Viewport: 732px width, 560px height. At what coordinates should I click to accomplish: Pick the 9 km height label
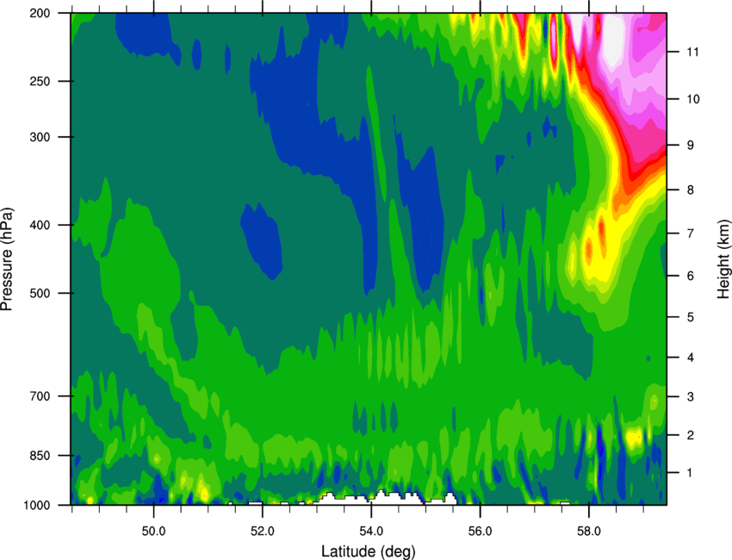pos(691,146)
